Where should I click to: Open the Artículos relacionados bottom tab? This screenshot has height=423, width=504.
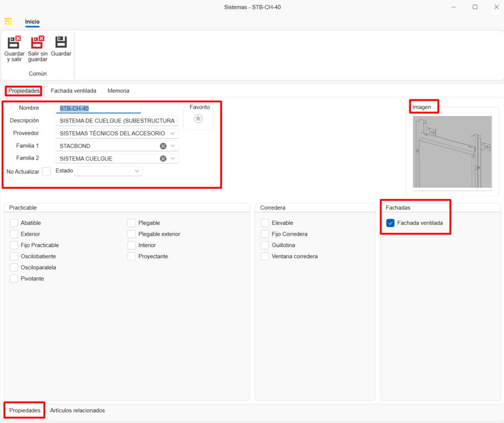78,410
